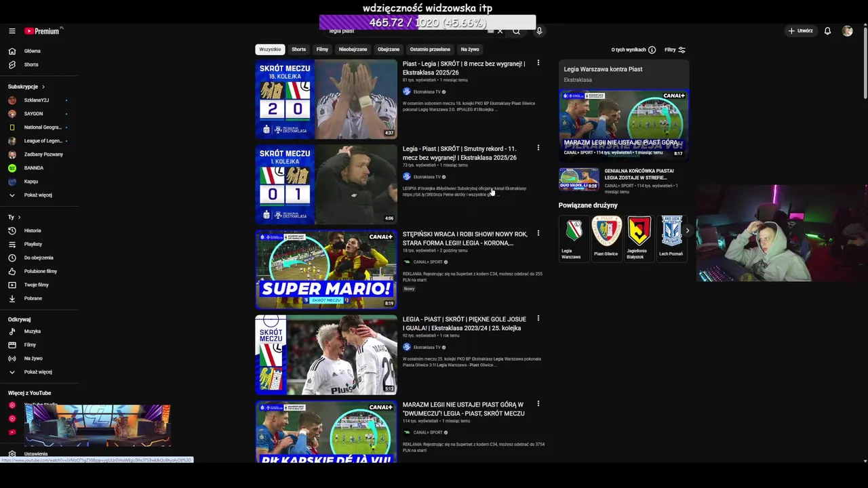Select the Na żywo filter chip
Screen dimensions: 868x488
[470, 49]
